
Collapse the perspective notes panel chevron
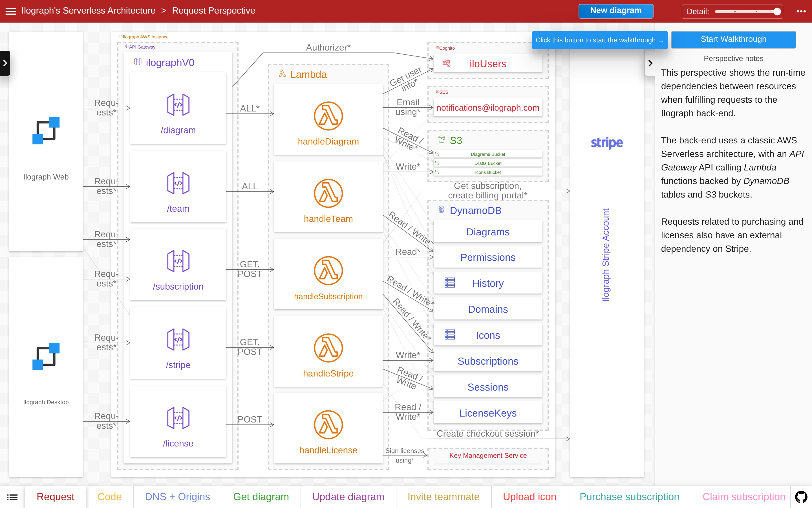tap(650, 63)
